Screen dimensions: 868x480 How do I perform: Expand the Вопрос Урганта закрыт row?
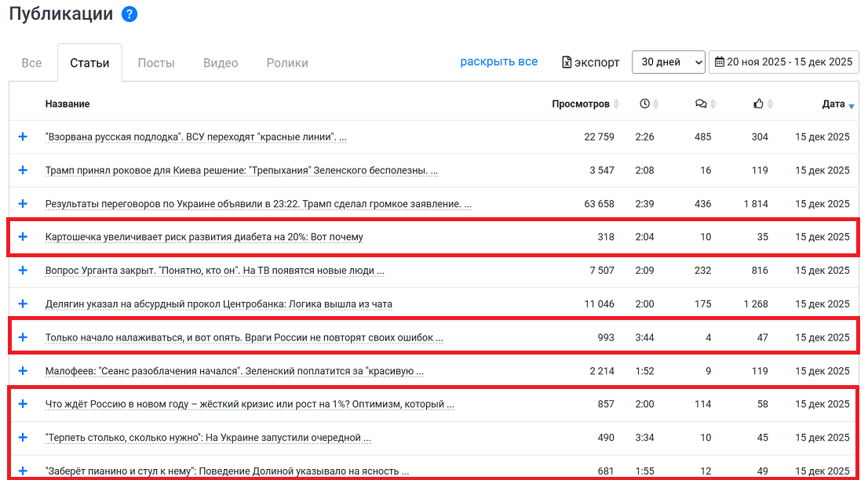23,271
